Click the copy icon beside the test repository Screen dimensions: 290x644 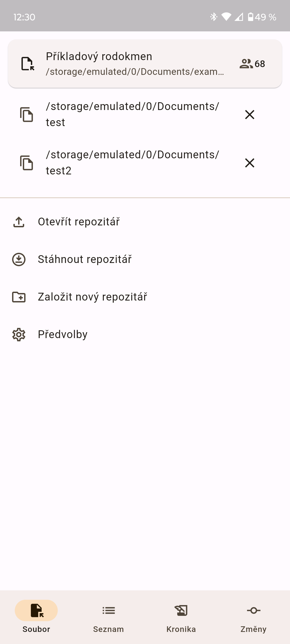[x=27, y=115]
